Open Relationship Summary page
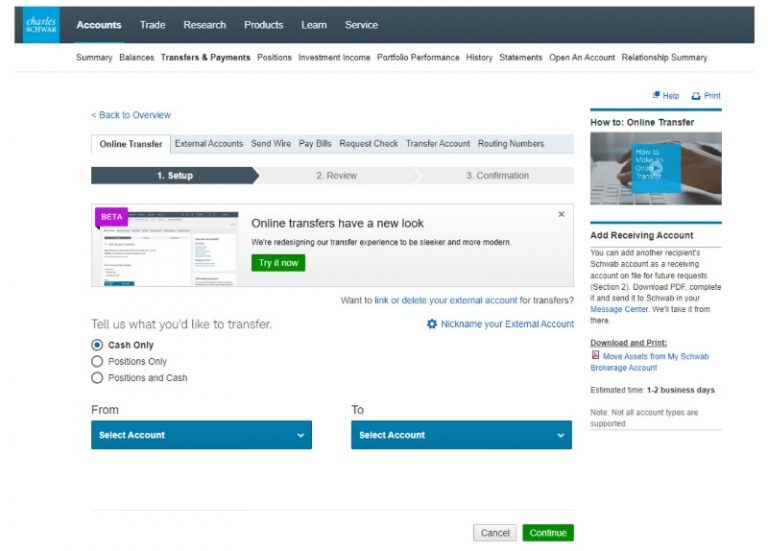Viewport: 768px width, 551px height. [x=664, y=57]
